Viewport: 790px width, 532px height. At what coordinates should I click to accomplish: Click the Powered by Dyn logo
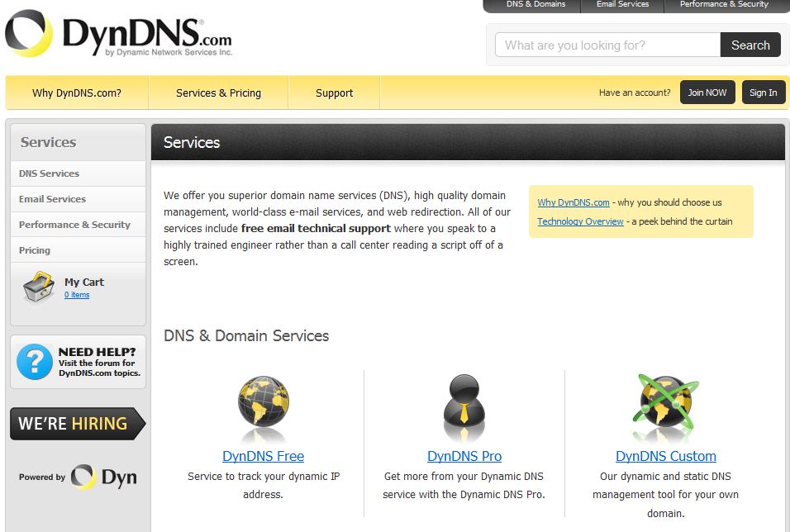[79, 477]
